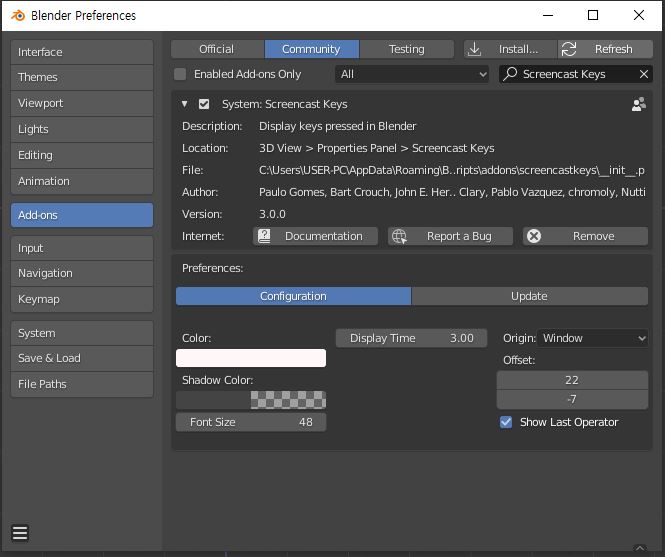Minimize the Blender Preferences window
The height and width of the screenshot is (557, 665).
click(x=548, y=15)
